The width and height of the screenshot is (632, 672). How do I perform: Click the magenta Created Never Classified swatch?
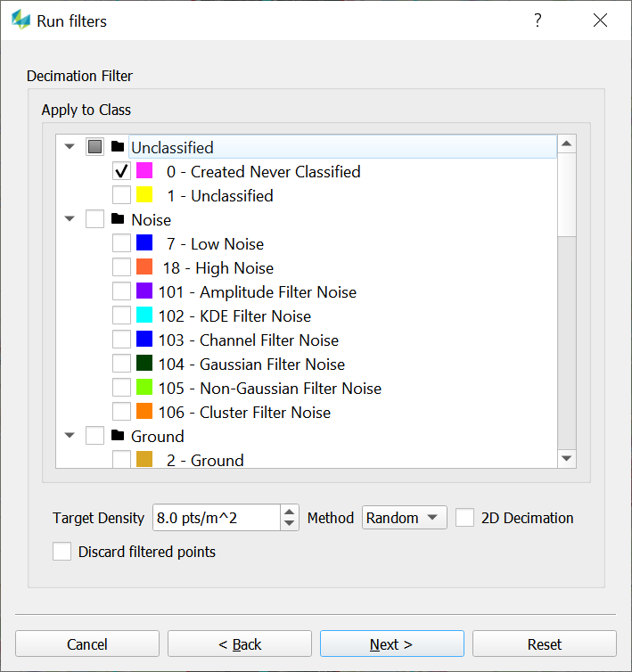145,171
